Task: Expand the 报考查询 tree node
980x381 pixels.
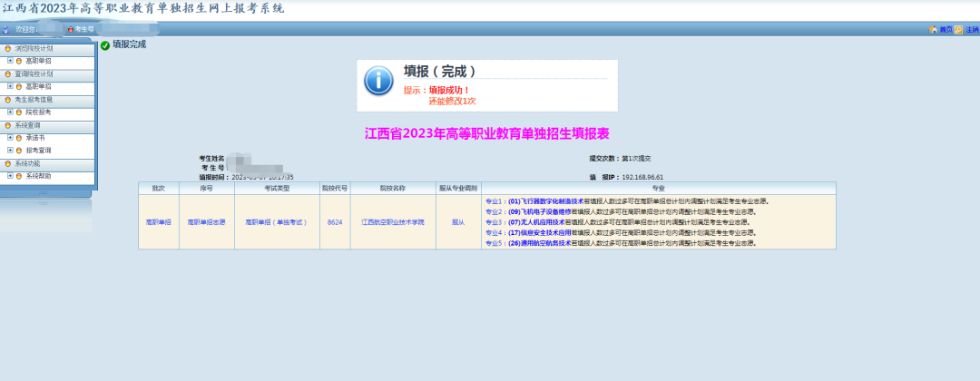Action: tap(10, 150)
